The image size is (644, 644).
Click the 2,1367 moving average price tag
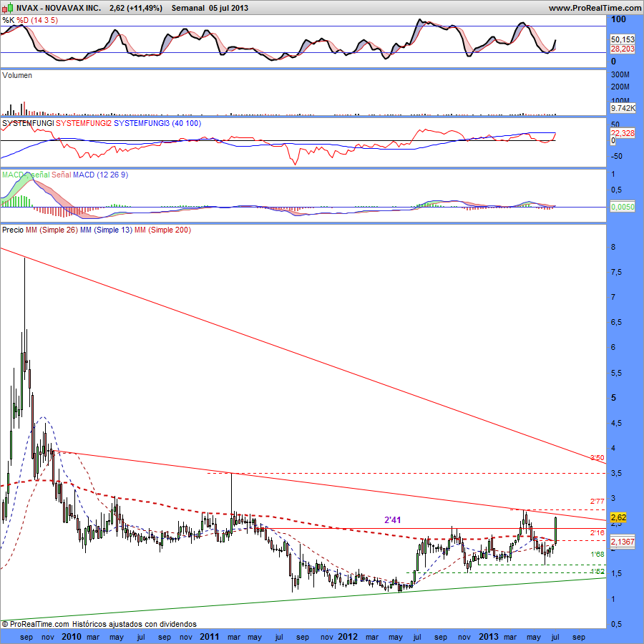[623, 542]
